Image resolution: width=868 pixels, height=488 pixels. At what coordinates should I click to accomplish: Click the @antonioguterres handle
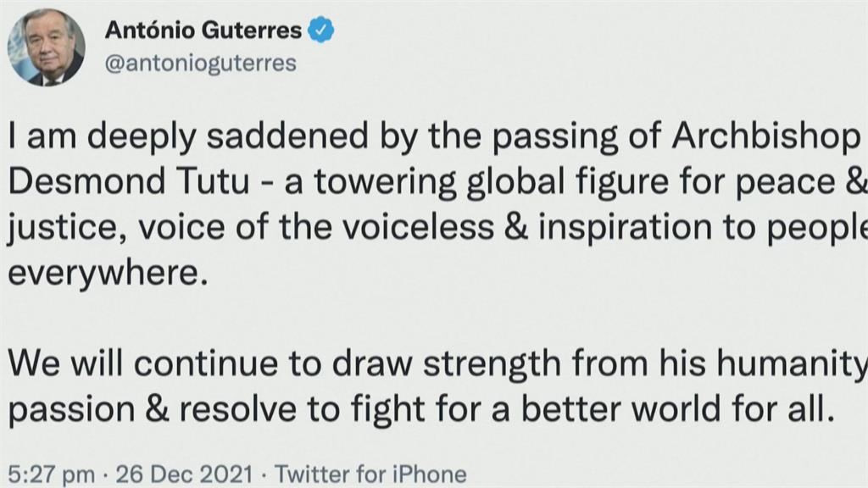coord(200,64)
